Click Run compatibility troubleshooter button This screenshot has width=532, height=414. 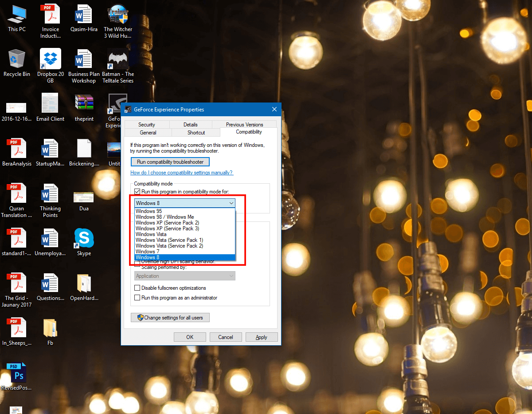[170, 162]
